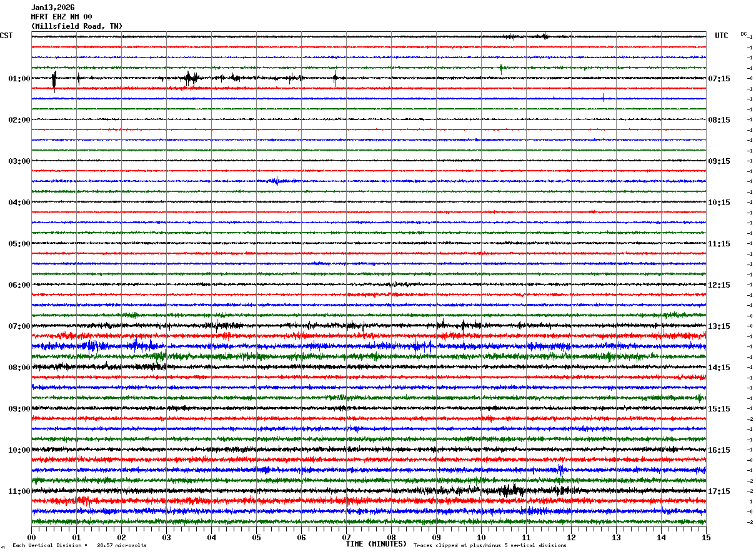Select the 05:00 CST time label
Viewport: 756px width, 554px height.
click(x=19, y=244)
